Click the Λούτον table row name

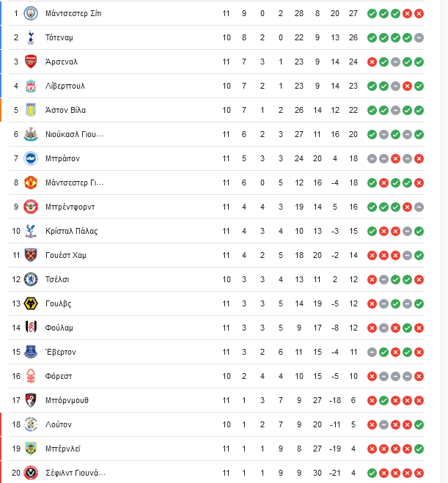tap(59, 424)
